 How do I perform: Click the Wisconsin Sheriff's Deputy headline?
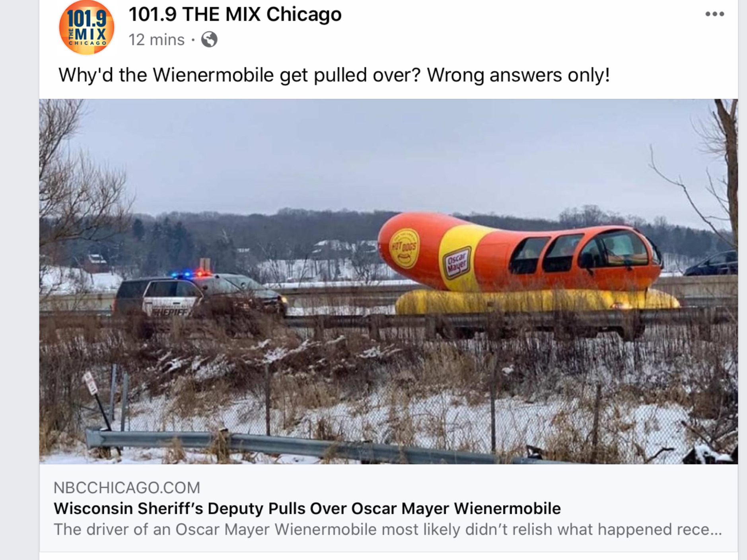point(307,508)
